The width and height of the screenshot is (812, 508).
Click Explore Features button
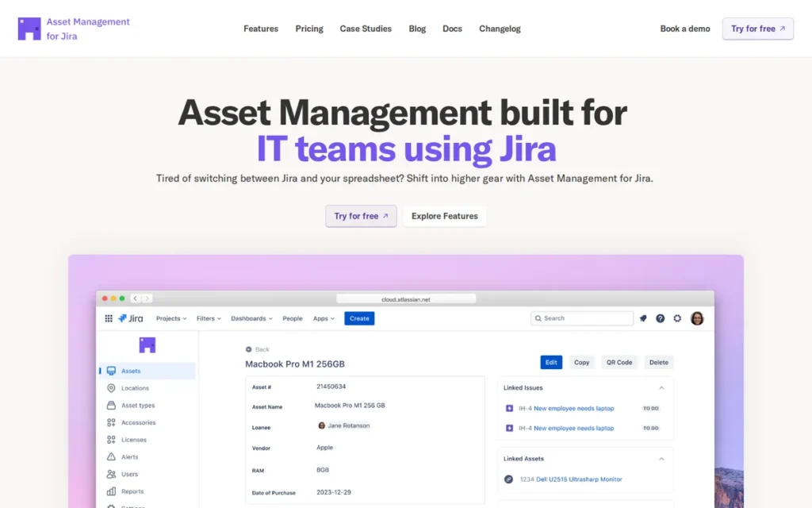click(x=444, y=216)
